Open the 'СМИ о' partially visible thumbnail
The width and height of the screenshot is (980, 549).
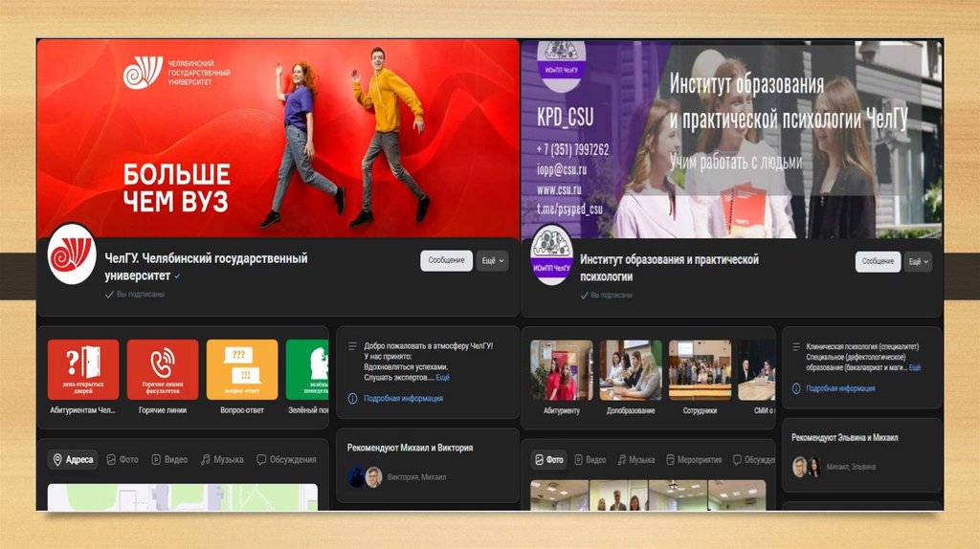point(756,370)
